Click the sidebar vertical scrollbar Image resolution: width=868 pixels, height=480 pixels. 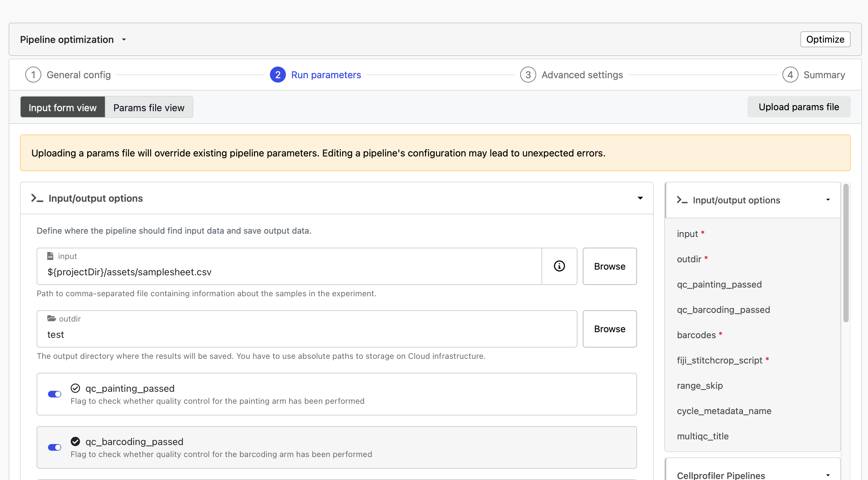pos(846,253)
